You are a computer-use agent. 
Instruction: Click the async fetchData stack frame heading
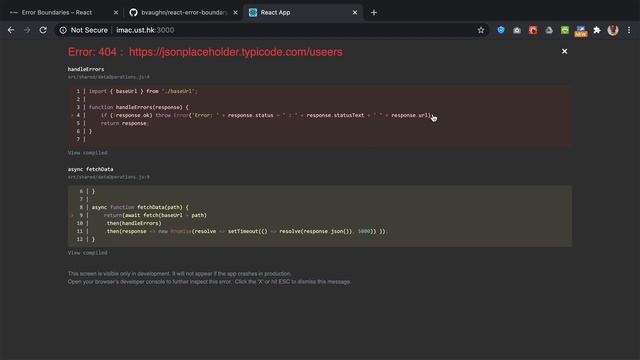click(91, 169)
